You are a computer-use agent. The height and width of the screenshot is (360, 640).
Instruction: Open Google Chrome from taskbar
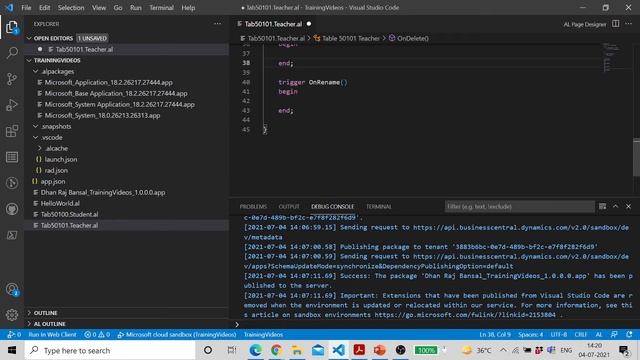tap(276, 350)
